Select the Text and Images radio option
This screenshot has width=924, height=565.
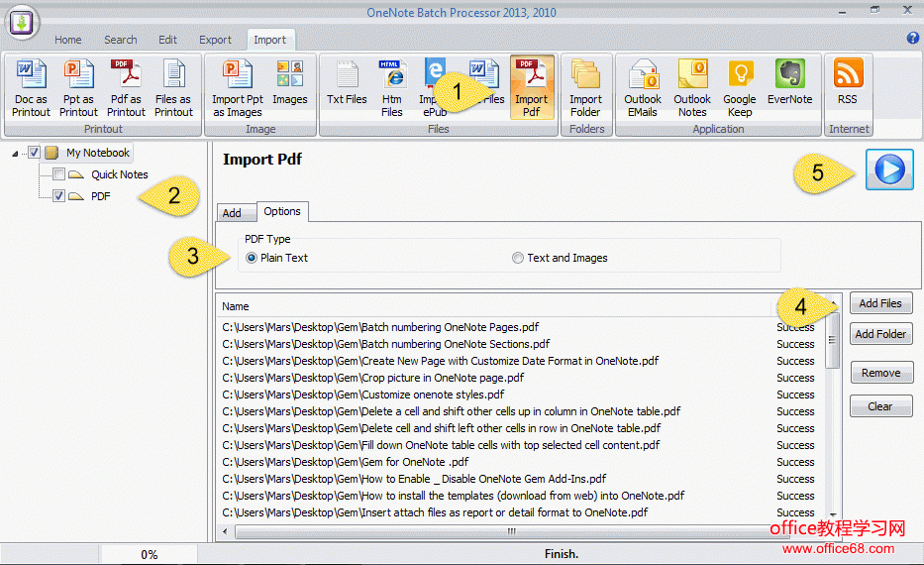pos(518,258)
